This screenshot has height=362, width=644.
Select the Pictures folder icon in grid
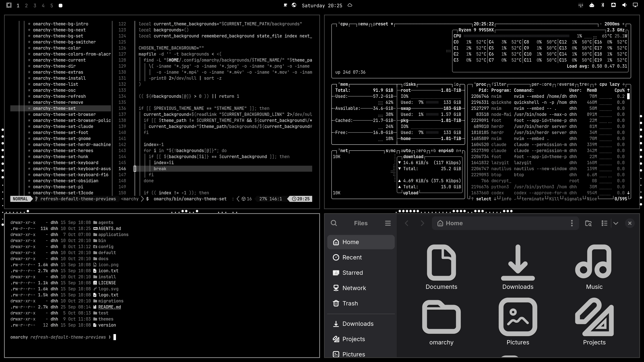[518, 317]
